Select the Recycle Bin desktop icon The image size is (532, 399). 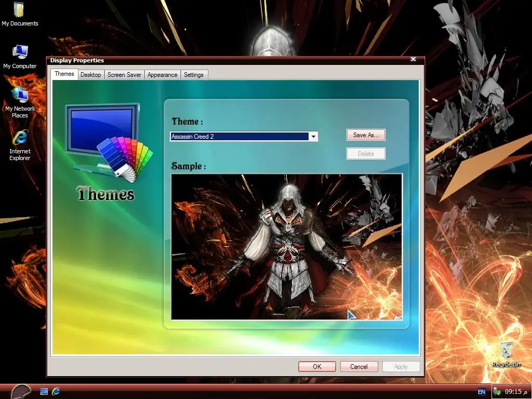pyautogui.click(x=506, y=354)
